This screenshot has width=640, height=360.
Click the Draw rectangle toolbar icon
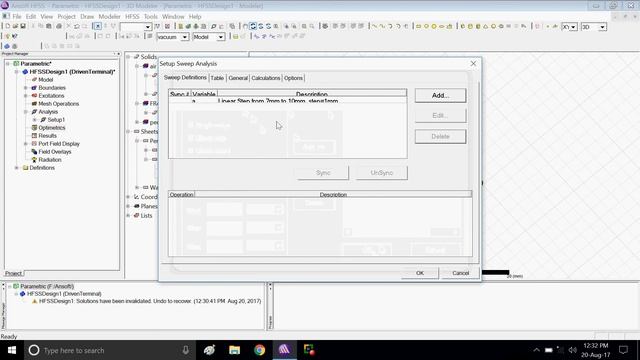[x=418, y=26]
